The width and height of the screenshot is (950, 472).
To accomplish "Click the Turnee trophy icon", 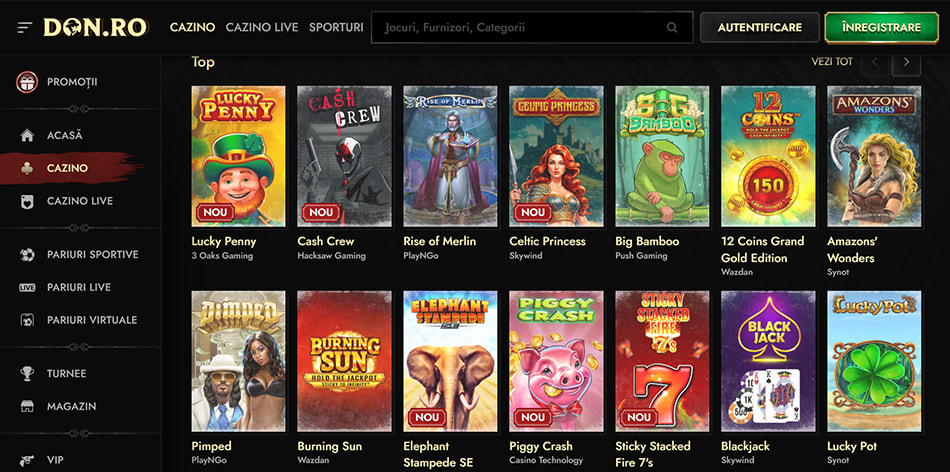I will coord(27,374).
